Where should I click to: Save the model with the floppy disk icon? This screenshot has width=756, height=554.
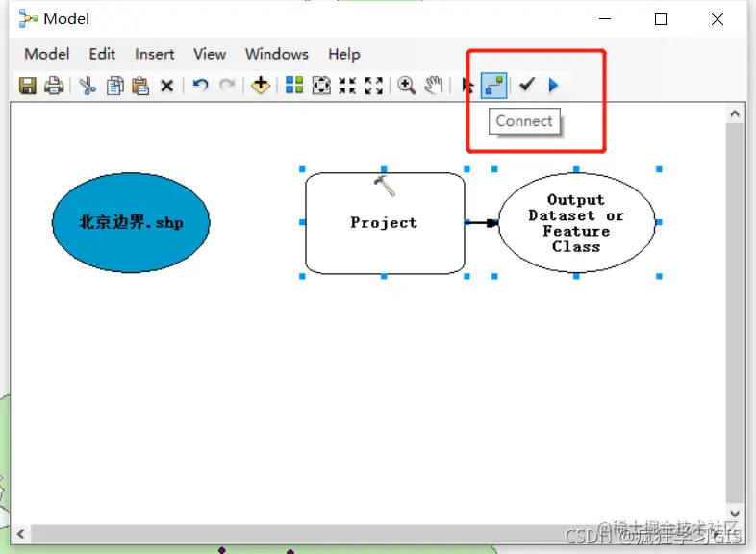28,86
